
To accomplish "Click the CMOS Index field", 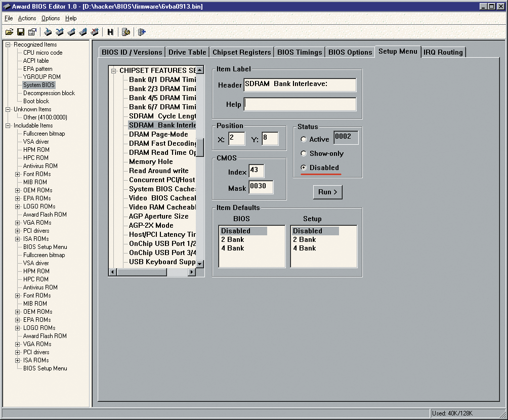I will 256,171.
